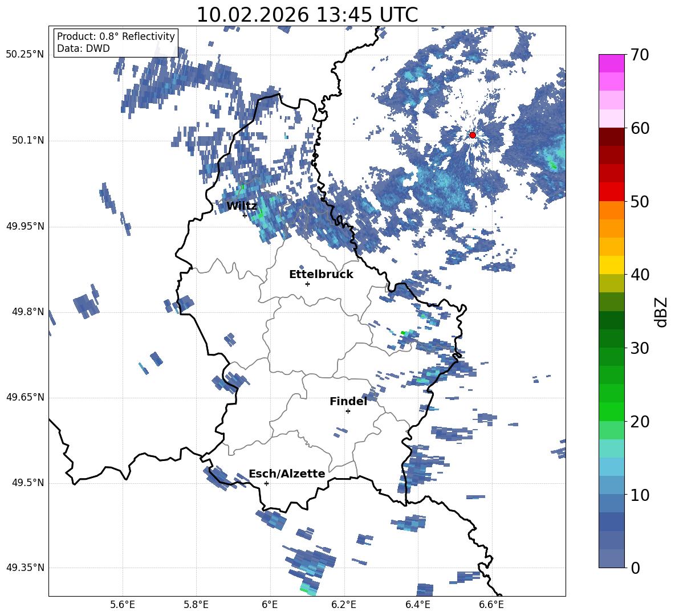
Task: Click the dBZ colorbar label
Action: coord(661,312)
